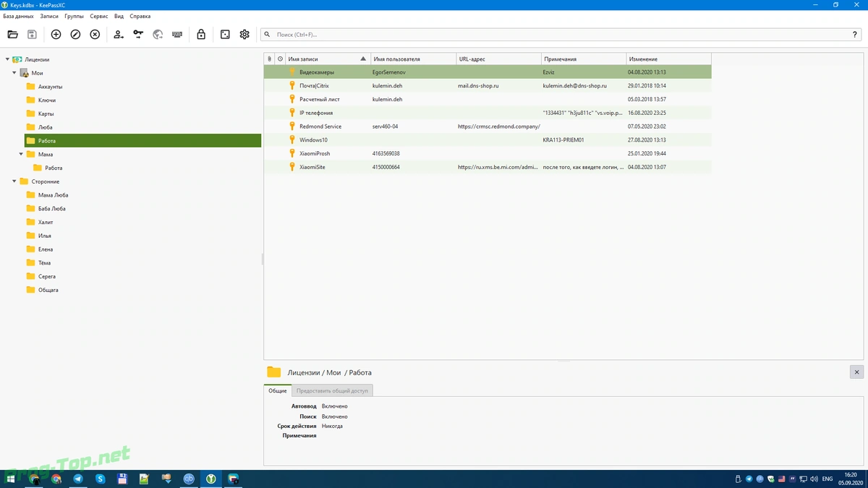
Task: Collapse the Сторонние group
Action: [14, 181]
